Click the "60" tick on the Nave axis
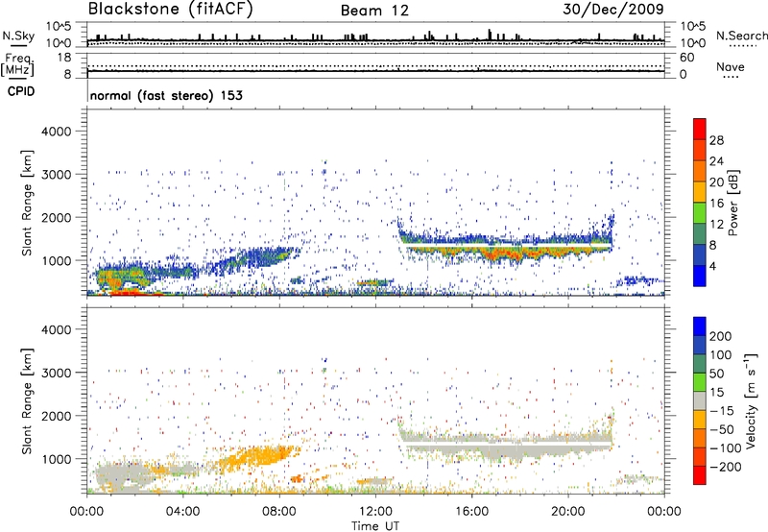The height and width of the screenshot is (532, 768). [687, 58]
